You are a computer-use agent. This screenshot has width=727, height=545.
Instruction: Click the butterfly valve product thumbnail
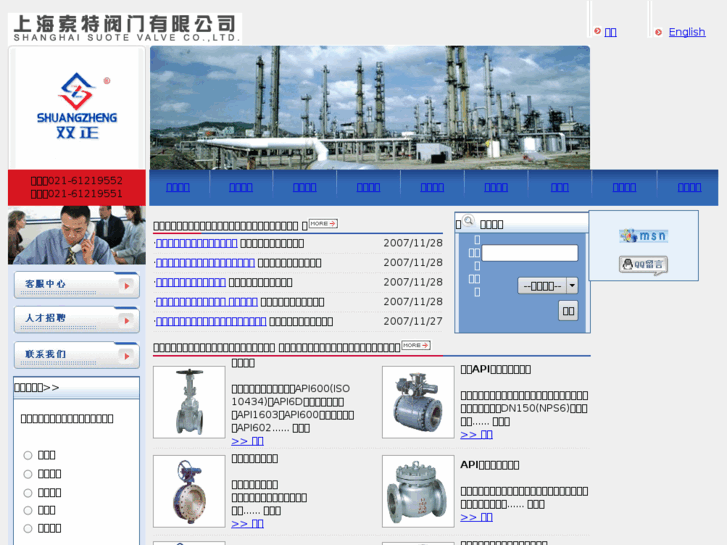189,491
